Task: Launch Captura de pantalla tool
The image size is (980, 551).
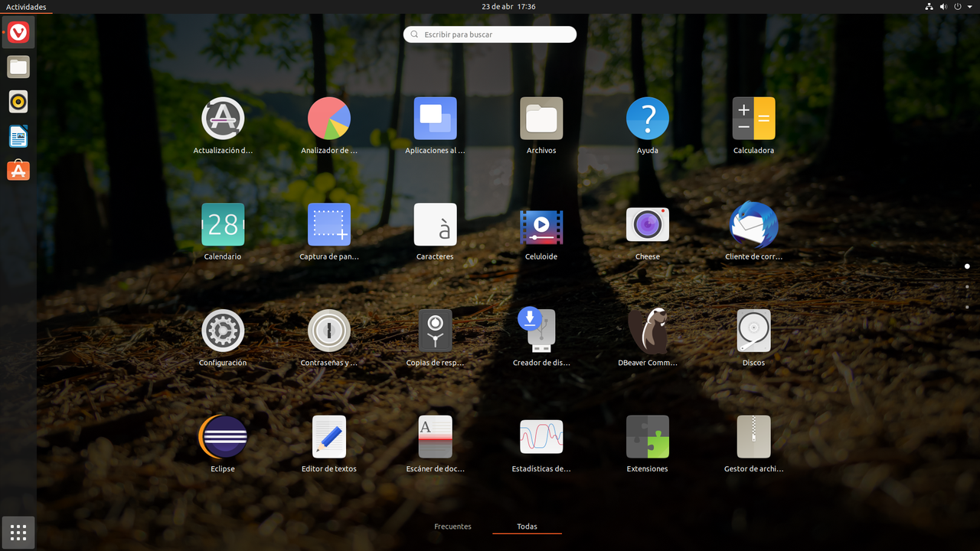Action: click(x=328, y=224)
